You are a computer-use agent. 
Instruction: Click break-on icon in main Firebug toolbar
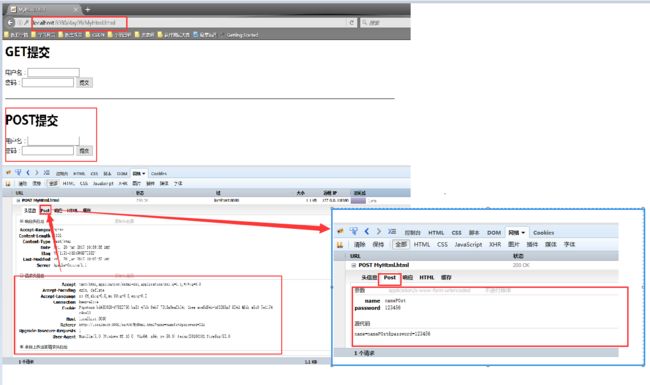[x=8, y=183]
